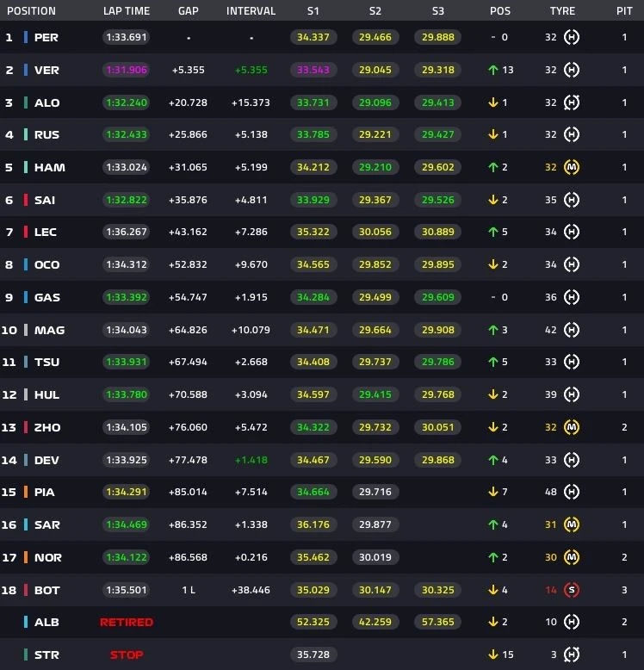644x670 pixels.
Task: Click the team color bar beside RUS
Action: tap(26, 135)
